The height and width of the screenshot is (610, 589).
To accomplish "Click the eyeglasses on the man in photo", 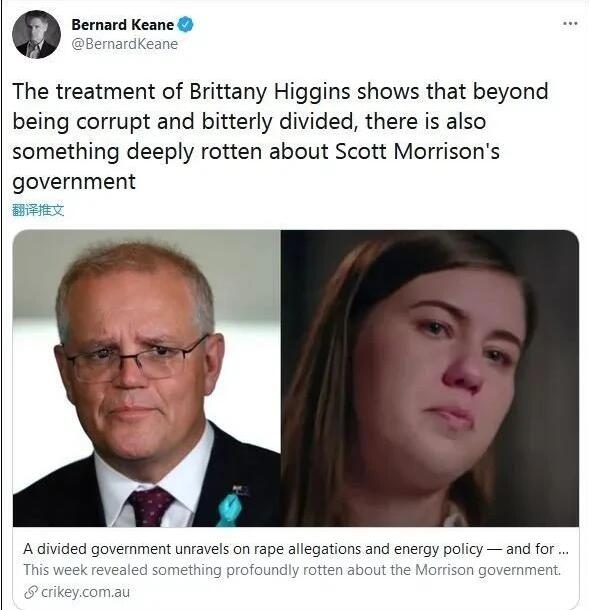I will [x=134, y=359].
